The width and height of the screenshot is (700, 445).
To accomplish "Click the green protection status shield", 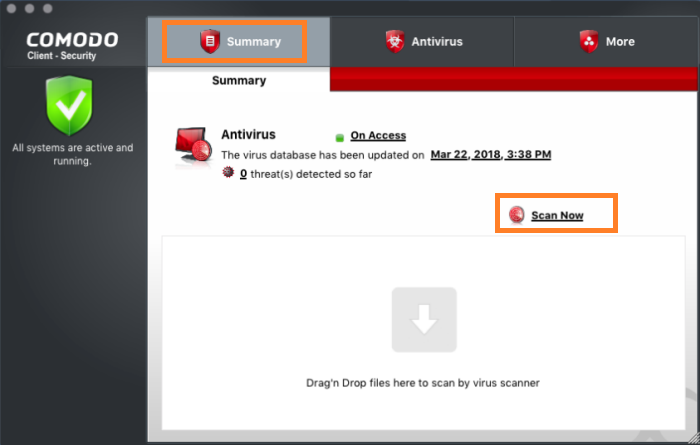I will pyautogui.click(x=69, y=105).
